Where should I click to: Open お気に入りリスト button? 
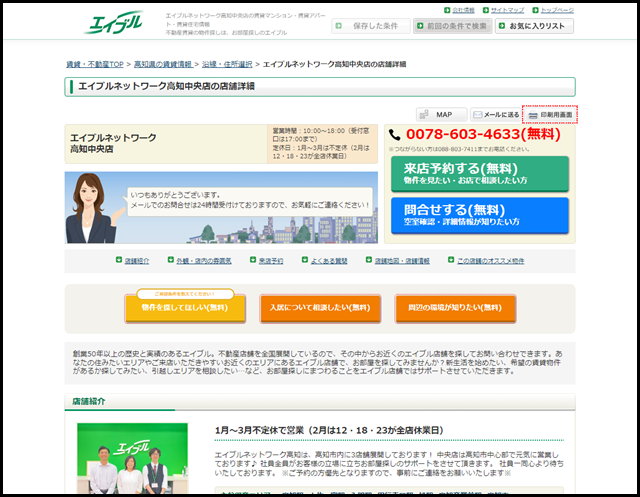tap(534, 26)
